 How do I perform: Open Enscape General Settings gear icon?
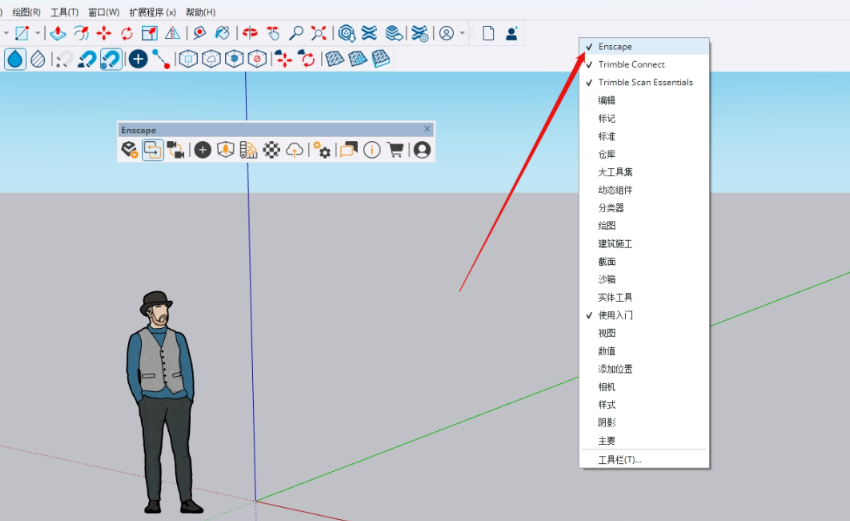[322, 150]
